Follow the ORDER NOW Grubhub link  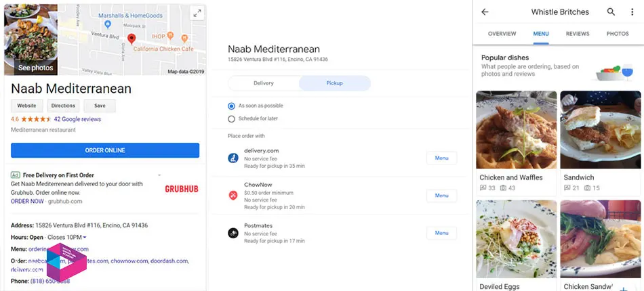[27, 201]
